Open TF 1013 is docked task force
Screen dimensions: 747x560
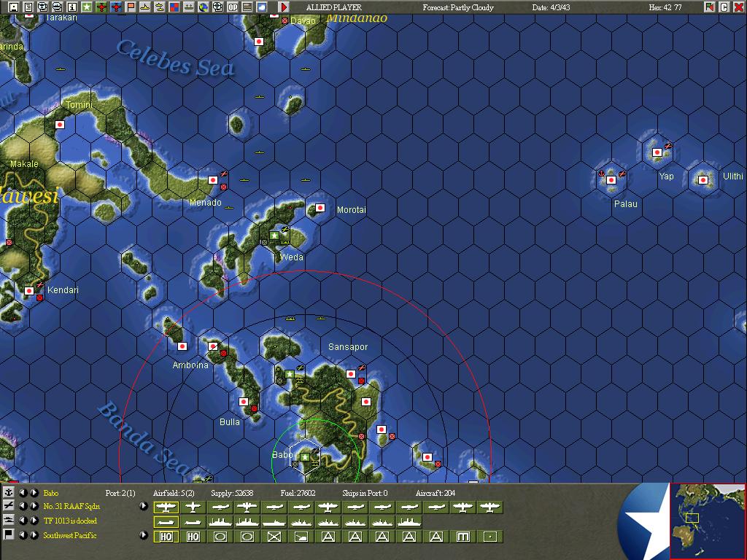[70, 521]
